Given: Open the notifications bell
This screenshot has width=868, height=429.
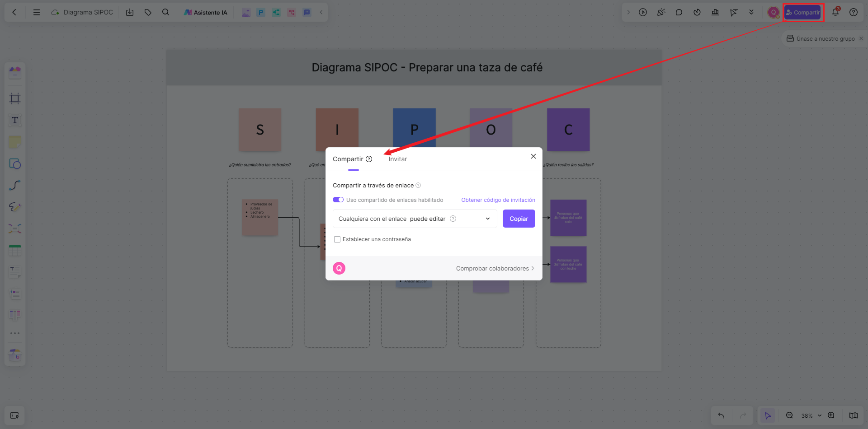Looking at the screenshot, I should [835, 12].
